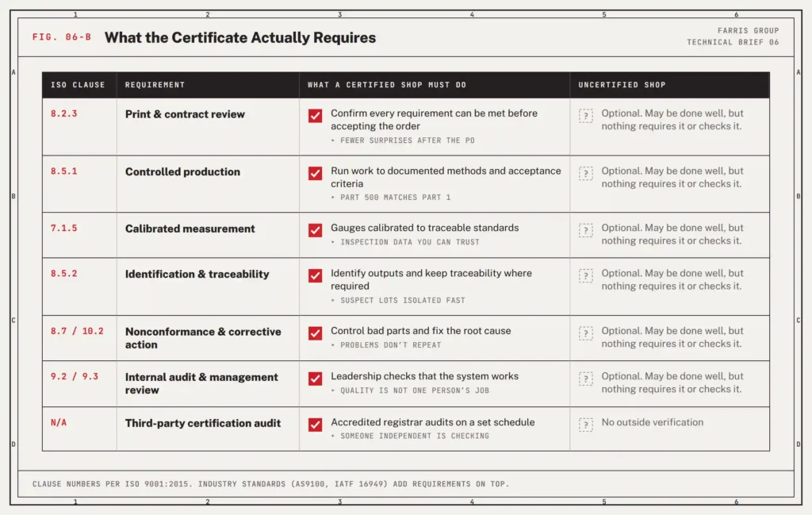Screen dimensions: 812x515
Task: Click the checked box beside 'Leadership checks that the system works'
Action: point(316,379)
